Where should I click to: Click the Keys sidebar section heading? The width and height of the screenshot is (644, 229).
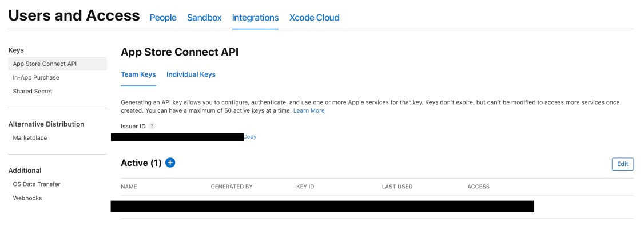pyautogui.click(x=16, y=50)
